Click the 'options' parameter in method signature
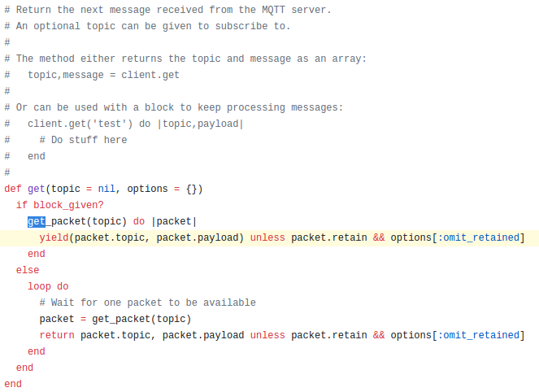The image size is (539, 392). [147, 189]
